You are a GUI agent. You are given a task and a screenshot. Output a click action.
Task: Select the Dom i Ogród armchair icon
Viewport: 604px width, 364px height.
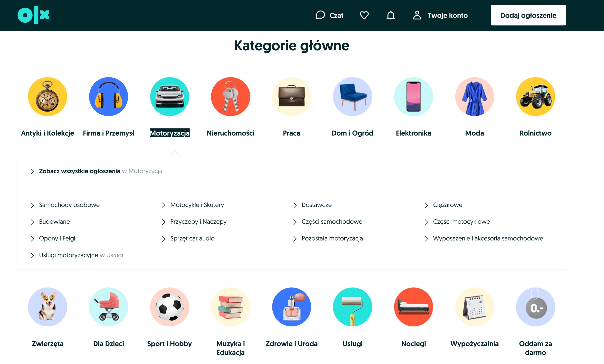pos(352,97)
